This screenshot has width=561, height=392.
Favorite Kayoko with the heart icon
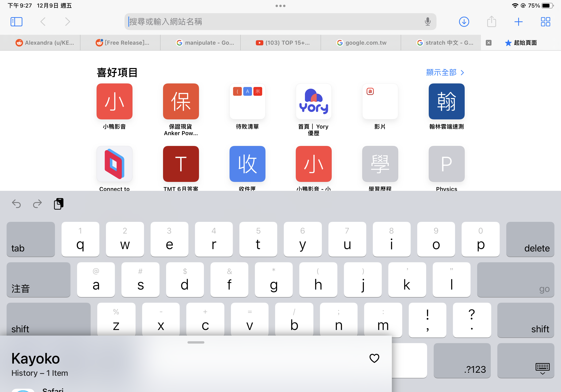374,358
